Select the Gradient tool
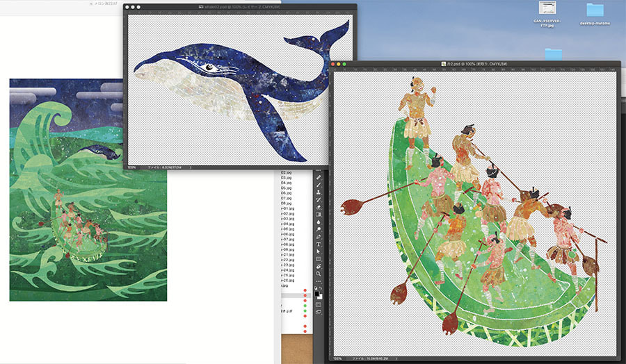Image resolution: width=626 pixels, height=364 pixels. point(319,215)
